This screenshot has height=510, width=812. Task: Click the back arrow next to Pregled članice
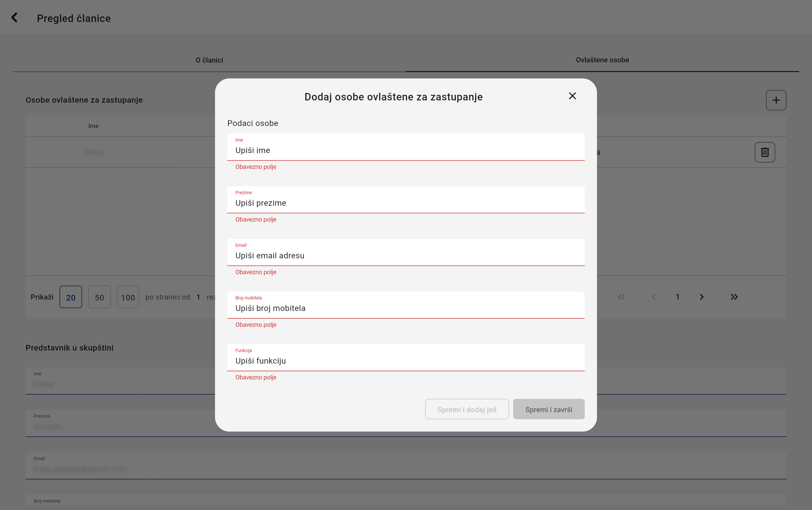click(14, 18)
